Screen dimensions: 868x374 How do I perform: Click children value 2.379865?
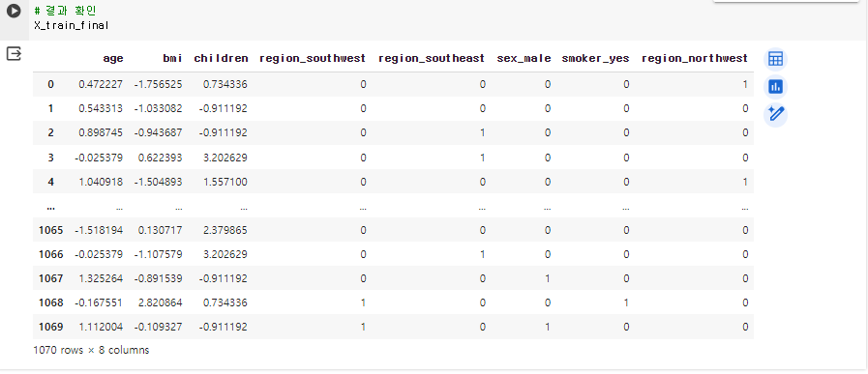tap(225, 230)
